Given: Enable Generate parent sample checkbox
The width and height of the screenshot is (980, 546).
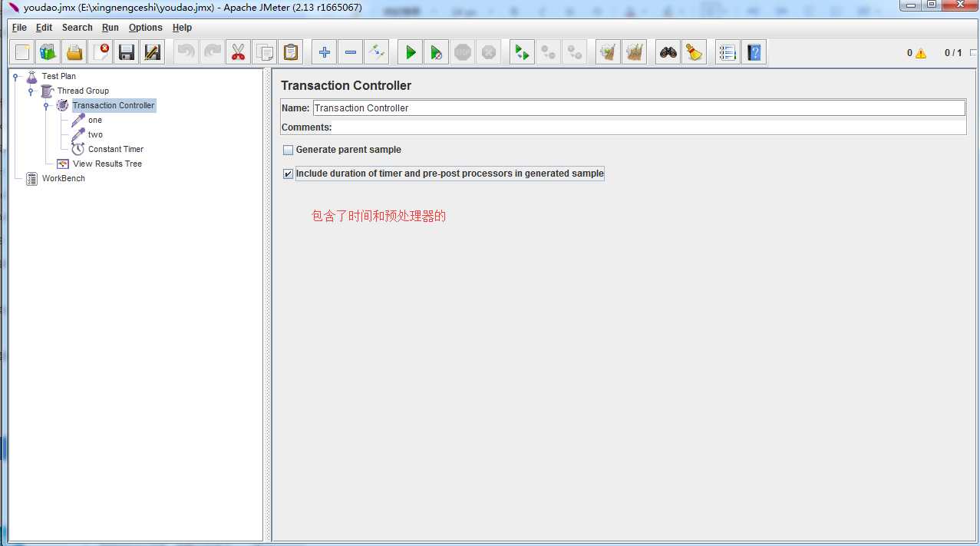Looking at the screenshot, I should coord(289,150).
